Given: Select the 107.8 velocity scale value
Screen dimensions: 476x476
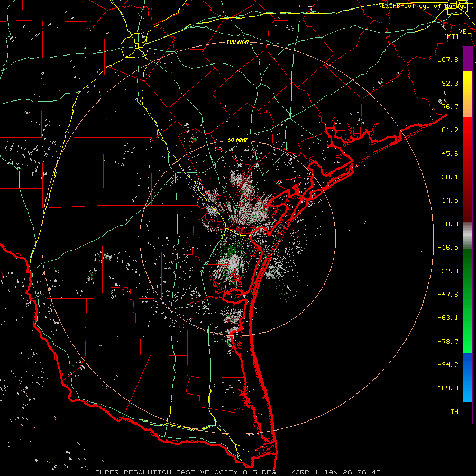Looking at the screenshot, I should pos(448,59).
